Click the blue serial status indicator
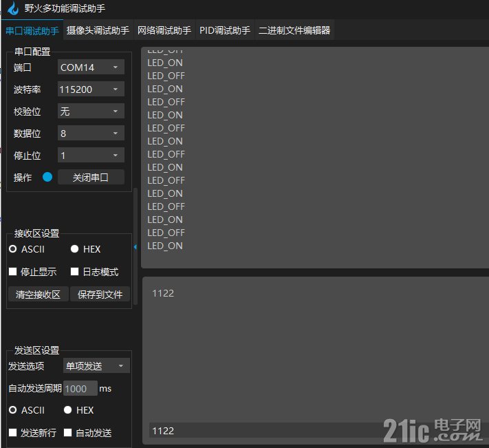This screenshot has height=448, width=489. pyautogui.click(x=47, y=177)
